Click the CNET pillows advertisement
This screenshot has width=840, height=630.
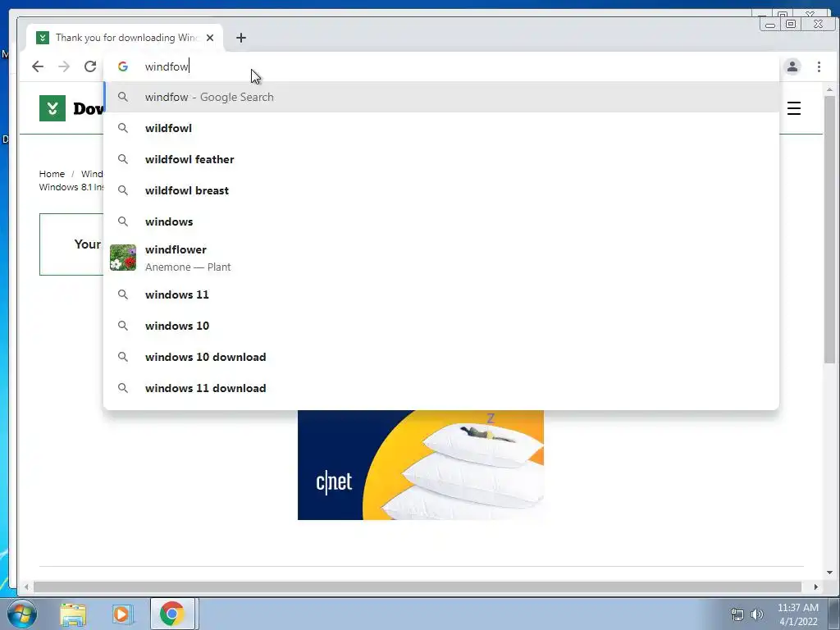pyautogui.click(x=421, y=465)
